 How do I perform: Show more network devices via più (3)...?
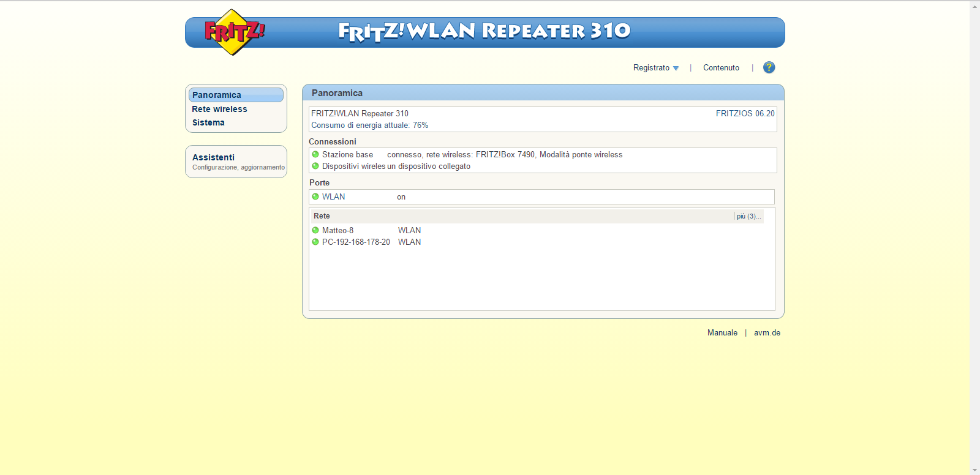coord(748,216)
